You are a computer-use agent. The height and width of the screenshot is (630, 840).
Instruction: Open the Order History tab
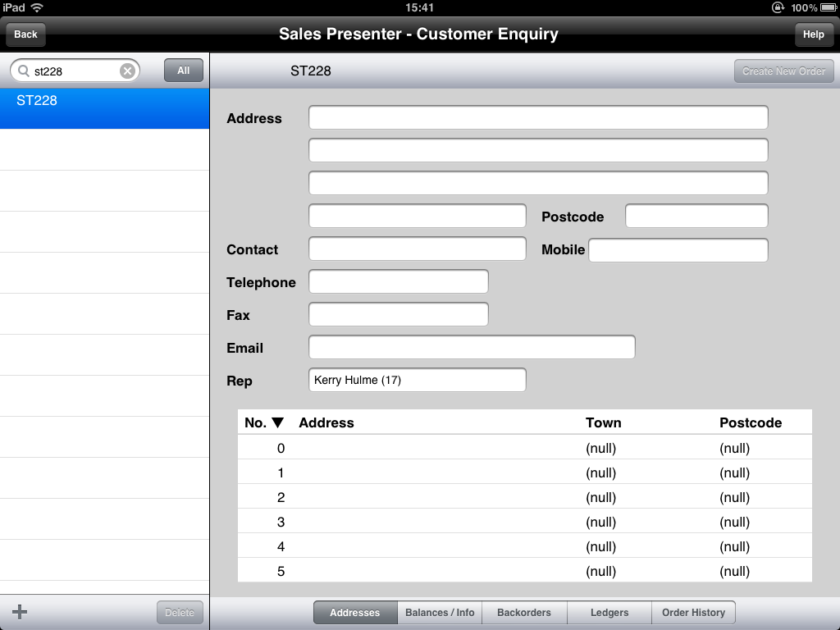pyautogui.click(x=693, y=613)
